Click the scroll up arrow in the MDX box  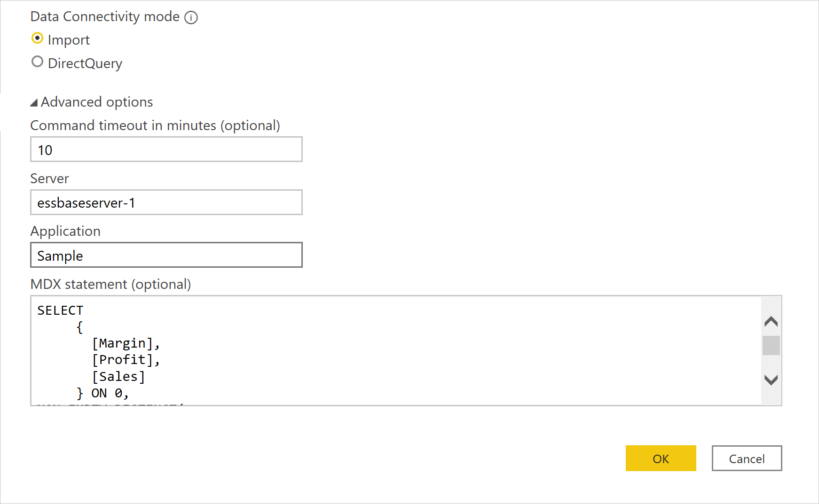(x=770, y=321)
